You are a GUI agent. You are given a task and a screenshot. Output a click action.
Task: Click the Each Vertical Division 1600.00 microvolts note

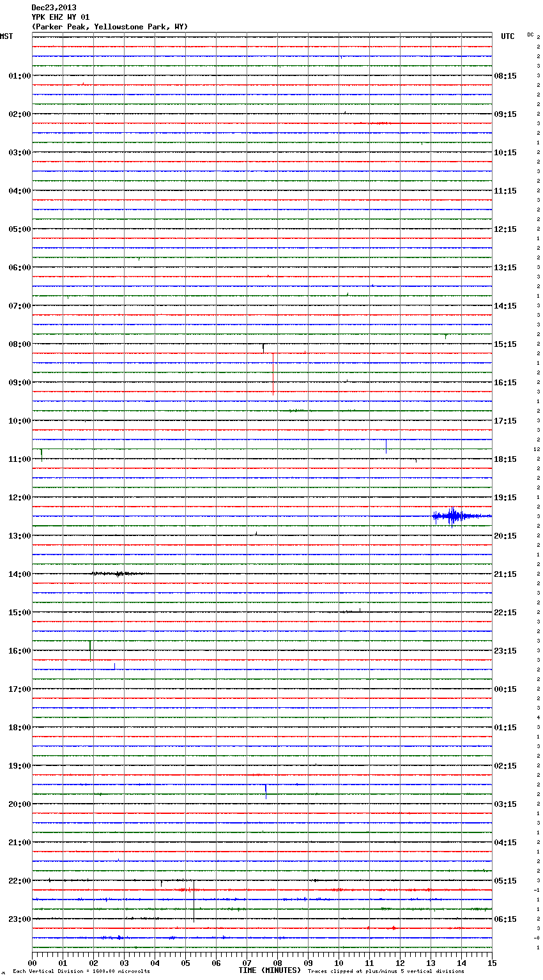pyautogui.click(x=81, y=972)
